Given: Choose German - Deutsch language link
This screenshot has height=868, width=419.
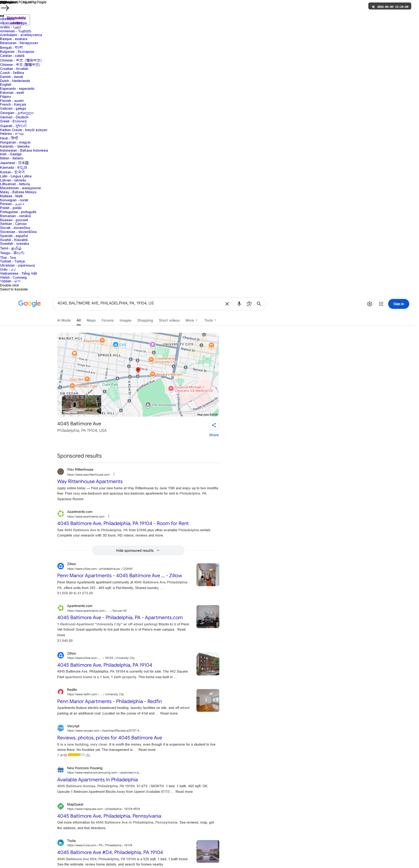Looking at the screenshot, I should click(x=14, y=117).
